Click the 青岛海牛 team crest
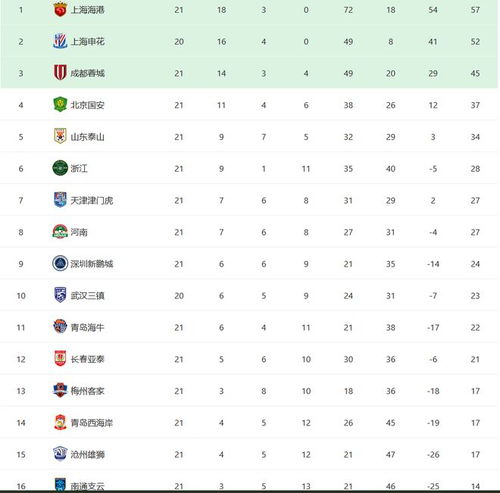Screen dimensions: 500x493 pos(60,327)
